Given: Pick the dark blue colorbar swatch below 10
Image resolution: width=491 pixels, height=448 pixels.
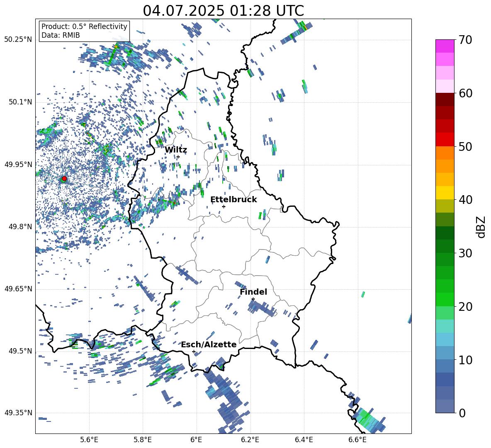Looking at the screenshot, I should 445,379.
